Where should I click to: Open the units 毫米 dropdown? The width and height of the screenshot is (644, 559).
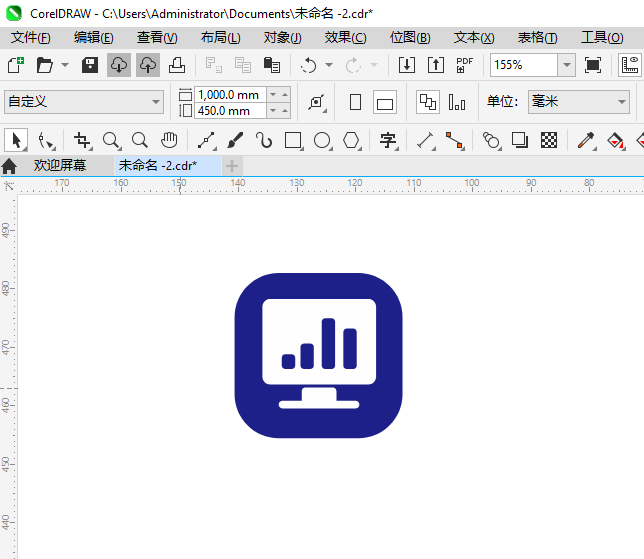click(579, 101)
